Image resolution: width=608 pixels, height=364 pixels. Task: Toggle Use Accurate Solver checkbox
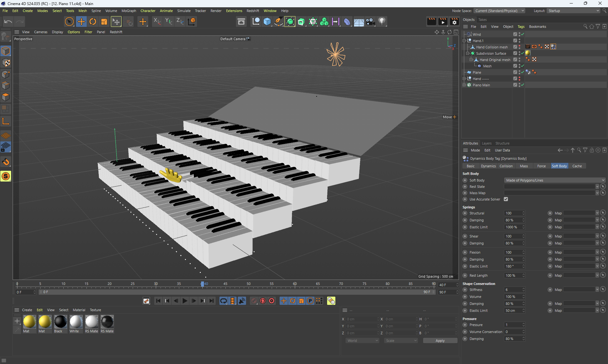tap(506, 199)
